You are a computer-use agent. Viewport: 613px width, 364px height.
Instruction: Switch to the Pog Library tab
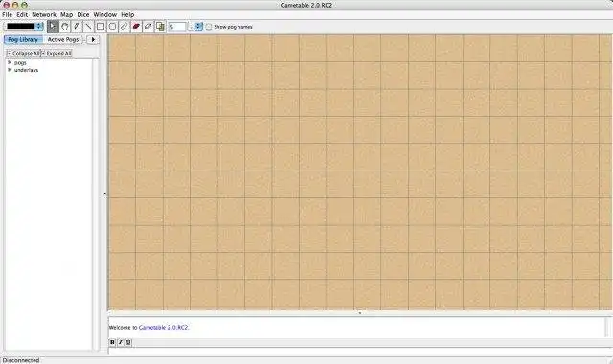pos(23,40)
